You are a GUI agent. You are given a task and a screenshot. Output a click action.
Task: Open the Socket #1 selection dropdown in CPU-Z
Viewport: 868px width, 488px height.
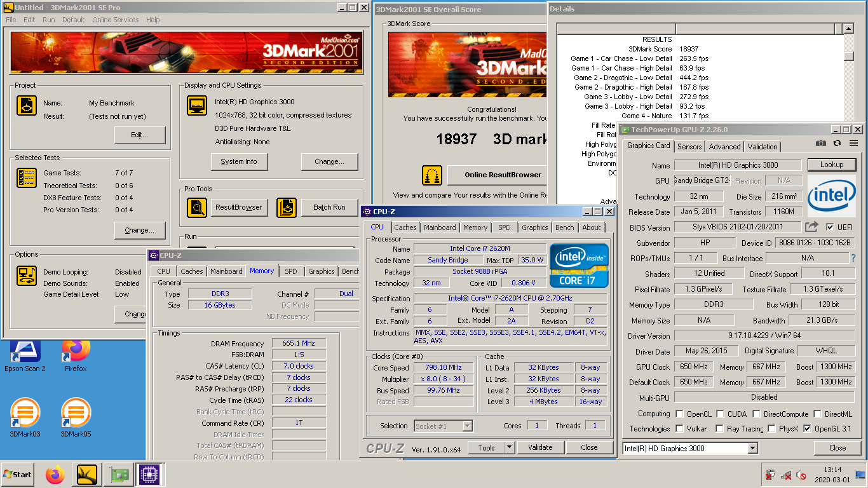[x=467, y=426]
